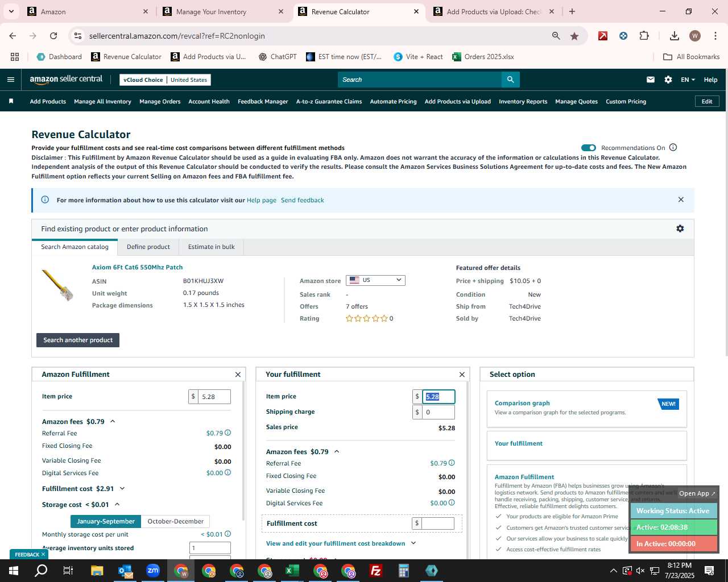The image size is (728, 582).
Task: Switch to the Define product tab
Action: click(x=148, y=247)
